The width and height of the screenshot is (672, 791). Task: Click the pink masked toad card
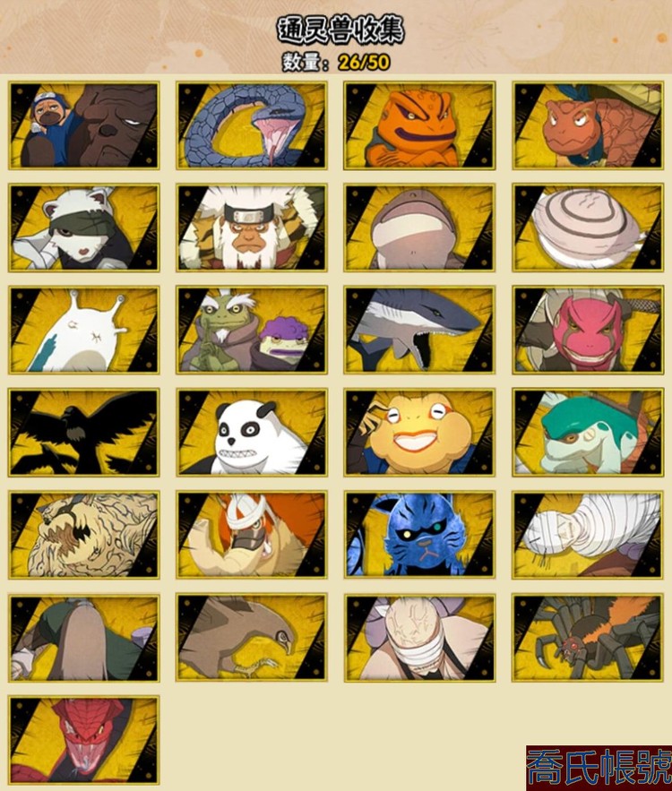589,331
